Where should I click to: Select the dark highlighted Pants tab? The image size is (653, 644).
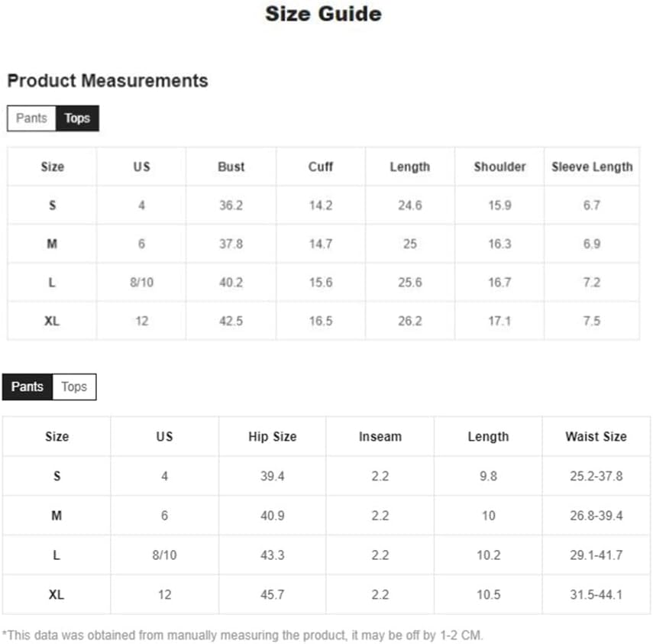coord(27,387)
